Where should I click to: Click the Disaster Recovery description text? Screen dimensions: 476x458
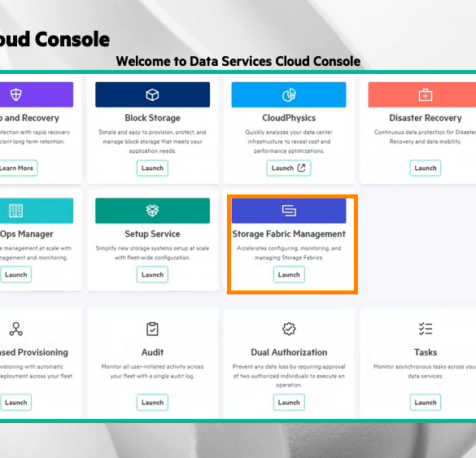pos(425,137)
